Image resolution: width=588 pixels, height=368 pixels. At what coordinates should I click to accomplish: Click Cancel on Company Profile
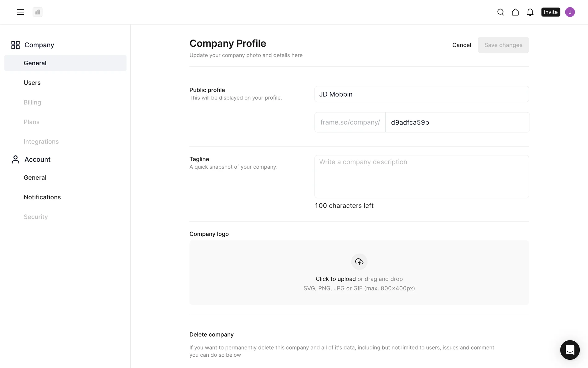(462, 45)
